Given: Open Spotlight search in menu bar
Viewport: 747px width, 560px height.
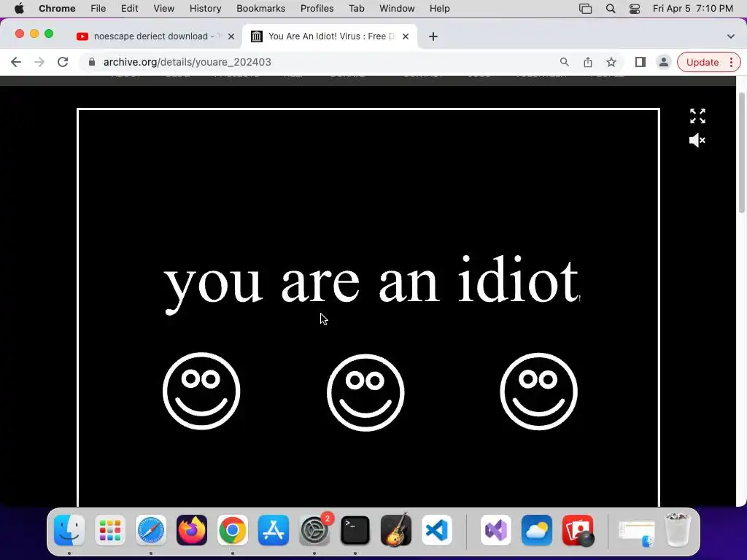Looking at the screenshot, I should point(611,9).
